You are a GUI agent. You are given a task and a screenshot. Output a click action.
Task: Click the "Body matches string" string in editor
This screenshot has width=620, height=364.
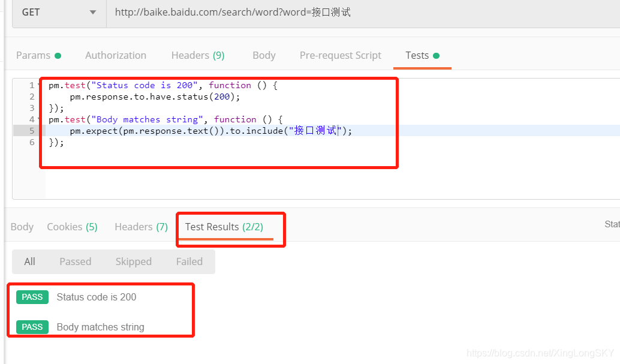pos(147,119)
